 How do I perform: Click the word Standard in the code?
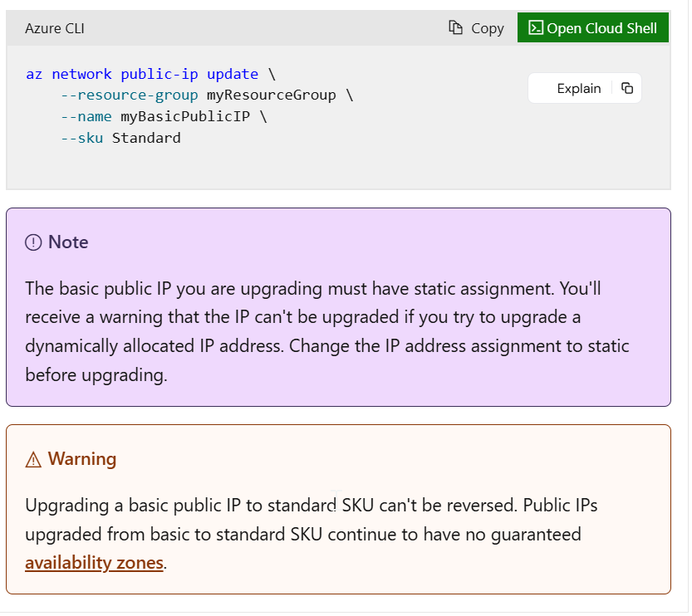click(x=146, y=138)
